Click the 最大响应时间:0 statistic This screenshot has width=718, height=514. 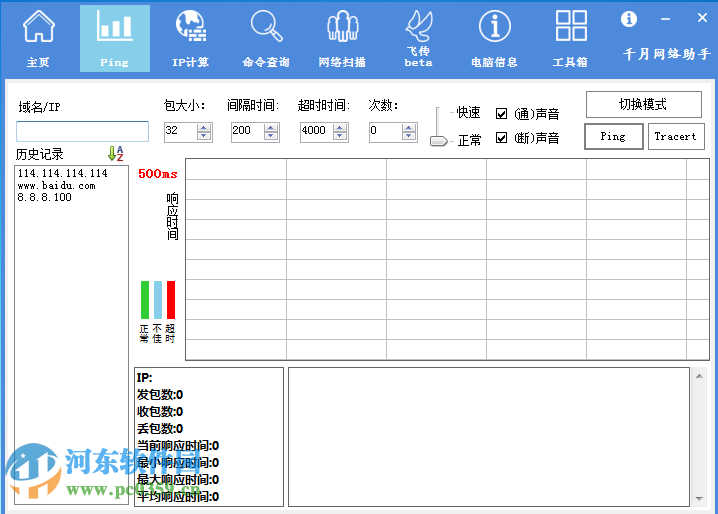point(178,480)
